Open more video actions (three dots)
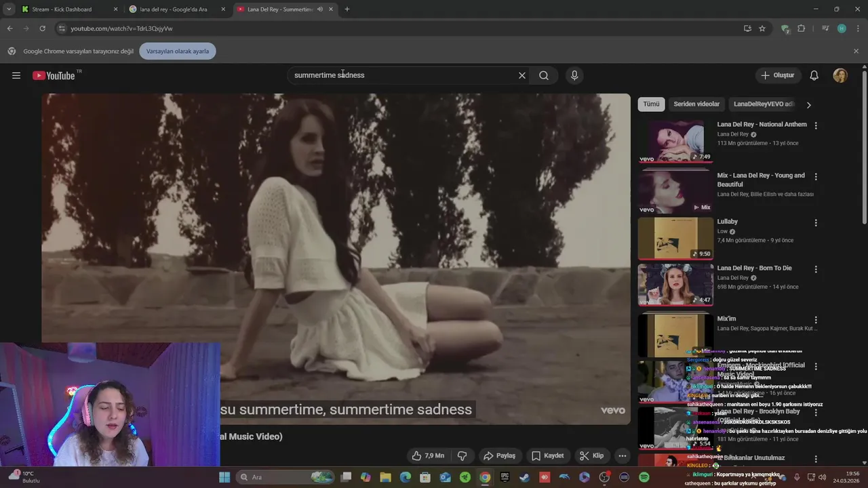 [x=623, y=455]
